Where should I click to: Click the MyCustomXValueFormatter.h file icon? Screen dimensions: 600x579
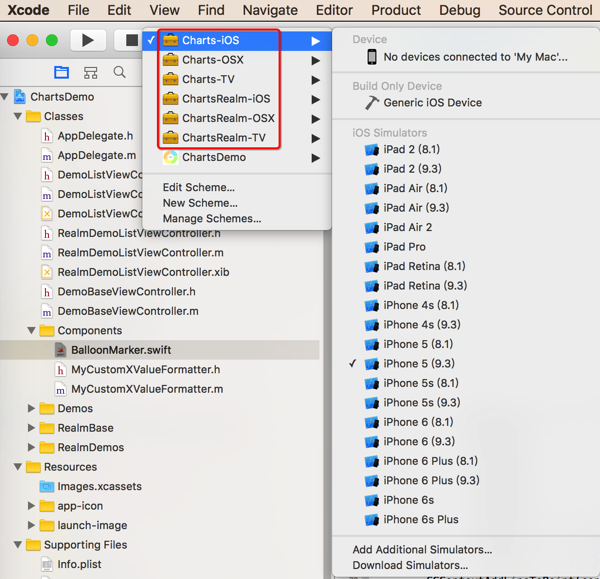(x=60, y=370)
